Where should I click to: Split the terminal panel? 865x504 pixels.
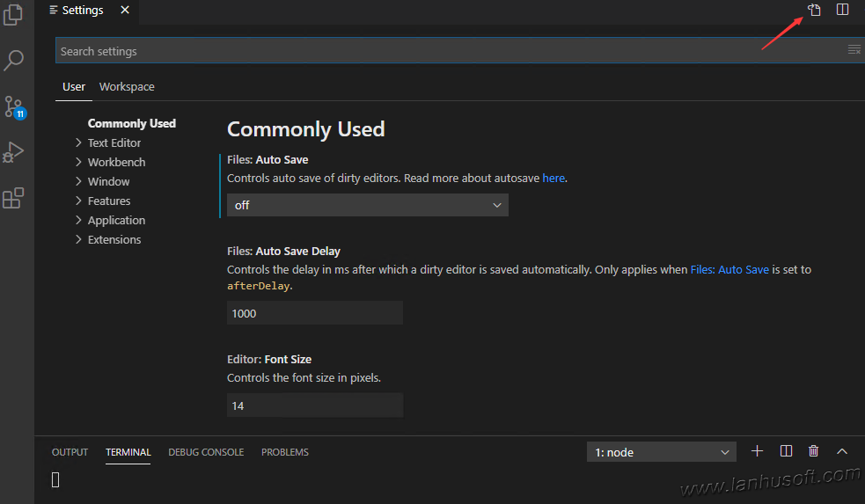(x=786, y=451)
